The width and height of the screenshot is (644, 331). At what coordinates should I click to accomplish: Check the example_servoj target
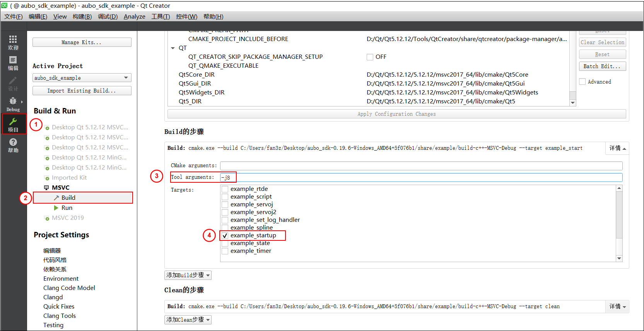pos(225,204)
